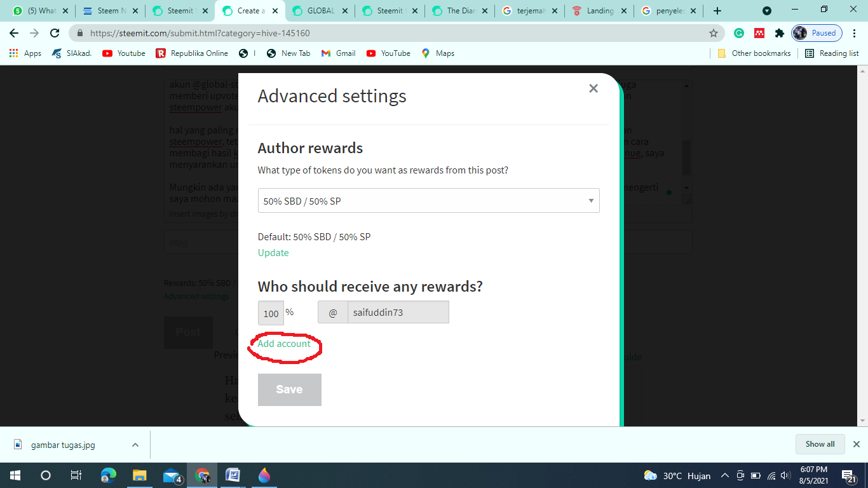
Task: Bookmark this page with the star icon
Action: tap(714, 33)
